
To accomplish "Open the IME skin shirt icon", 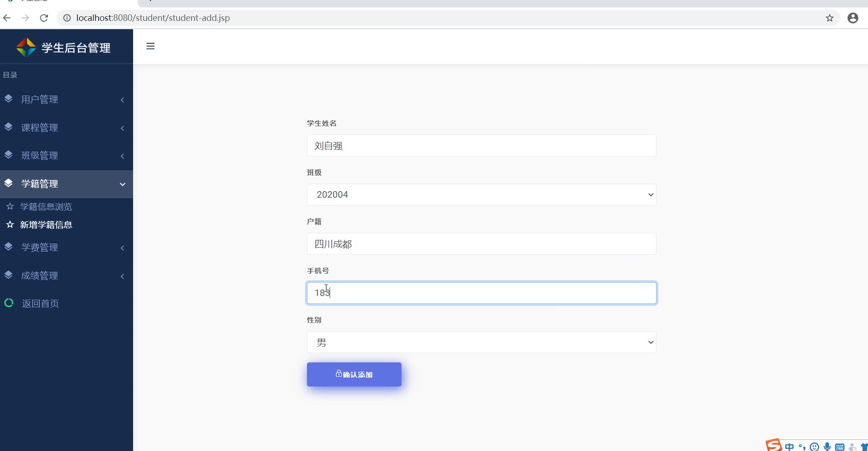I will (864, 447).
